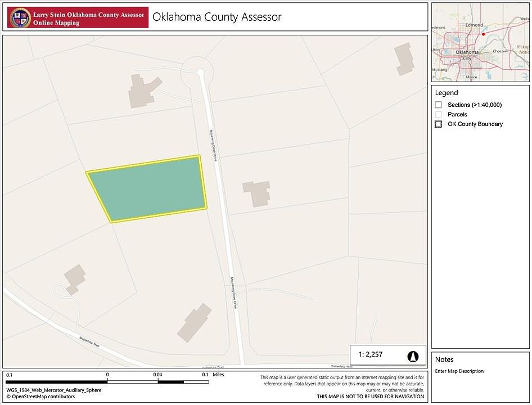Screen dimensions: 532x405
Task: Click the north arrow compass icon
Action: pyautogui.click(x=413, y=356)
